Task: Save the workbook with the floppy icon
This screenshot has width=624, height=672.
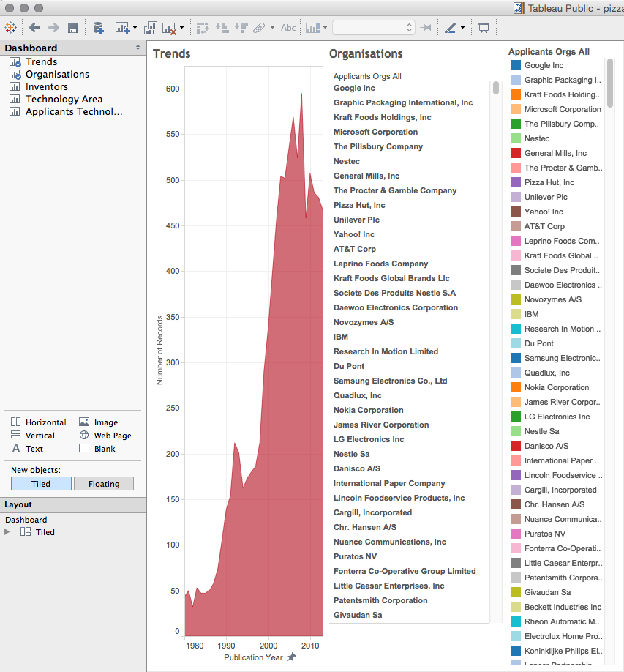Action: click(x=73, y=28)
